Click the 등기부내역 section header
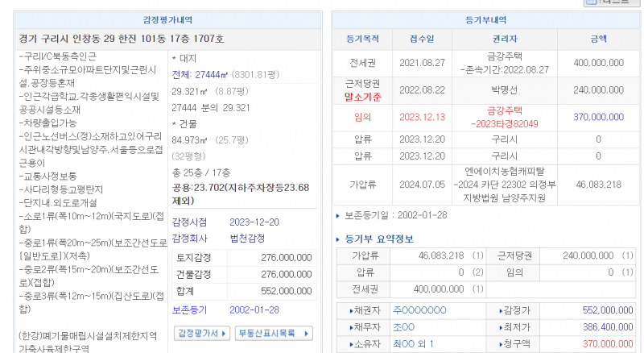This screenshot has width=644, height=353. (x=486, y=19)
